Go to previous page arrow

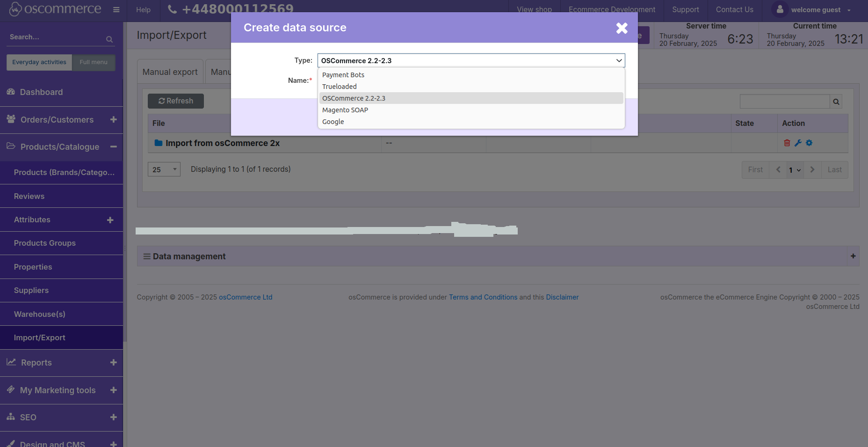778,170
